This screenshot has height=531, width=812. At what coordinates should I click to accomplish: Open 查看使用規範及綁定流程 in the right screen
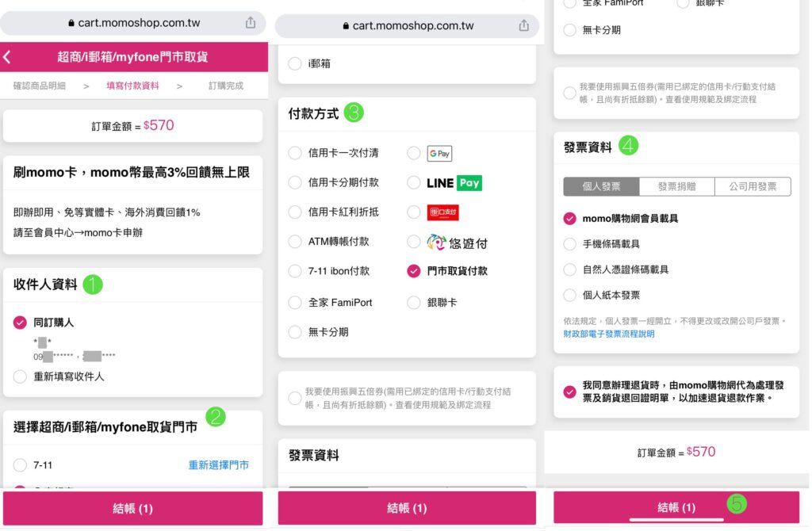point(710,99)
